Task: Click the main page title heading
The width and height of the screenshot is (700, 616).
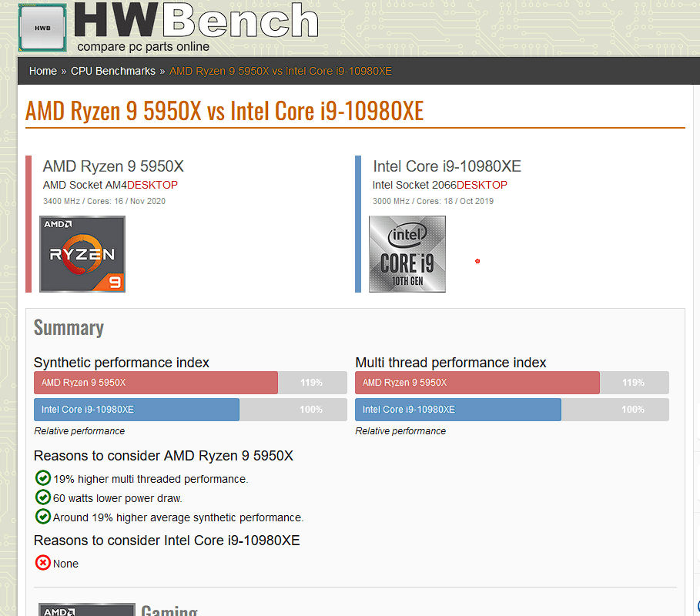Action: click(x=224, y=111)
